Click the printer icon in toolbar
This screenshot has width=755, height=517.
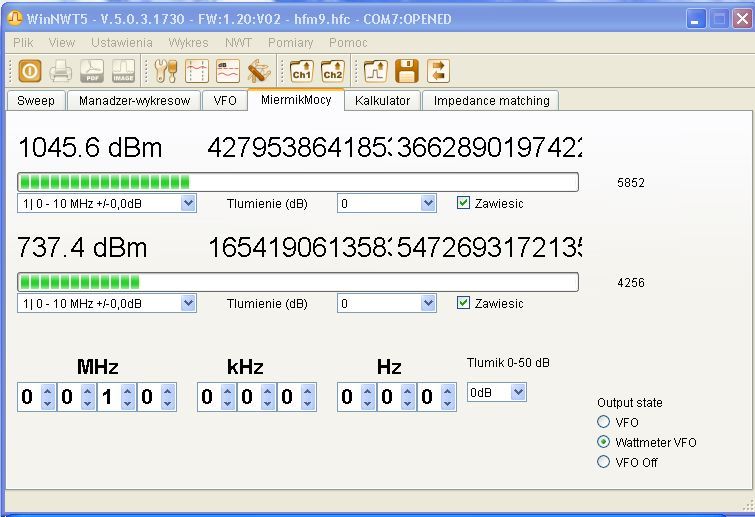pyautogui.click(x=61, y=71)
